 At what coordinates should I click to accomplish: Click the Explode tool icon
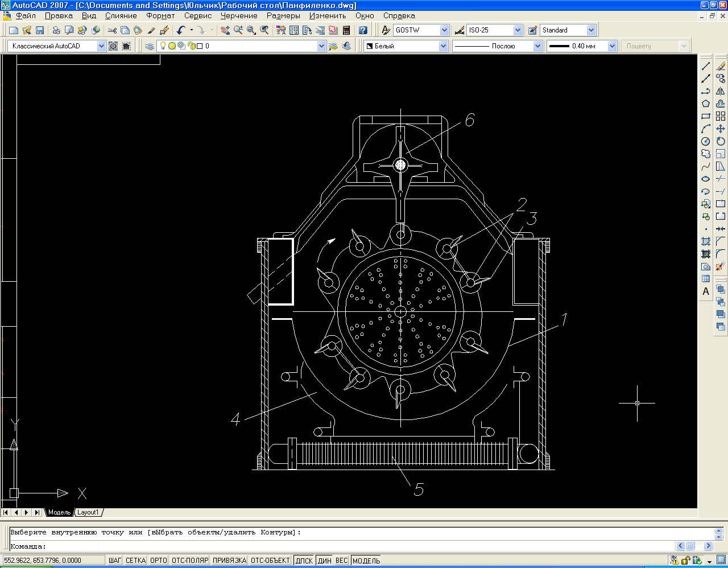coord(721,266)
